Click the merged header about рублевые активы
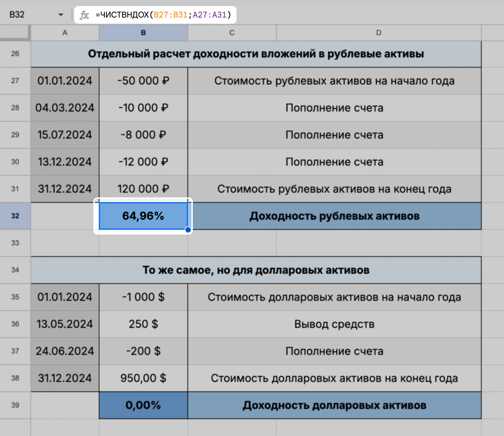The width and height of the screenshot is (504, 436). 256,53
